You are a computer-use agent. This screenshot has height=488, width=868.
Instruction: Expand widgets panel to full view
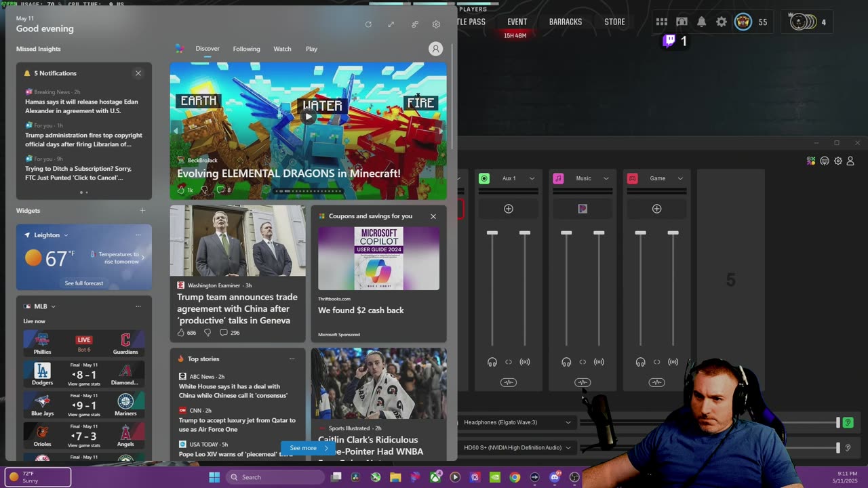[x=391, y=24]
